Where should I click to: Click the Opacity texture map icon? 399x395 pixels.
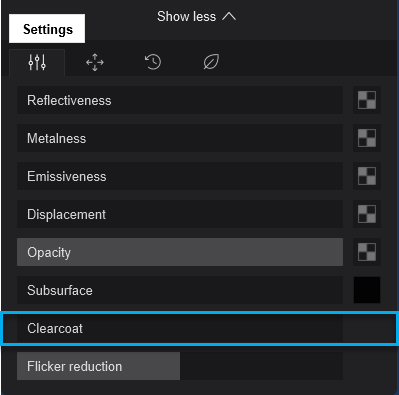pyautogui.click(x=367, y=252)
